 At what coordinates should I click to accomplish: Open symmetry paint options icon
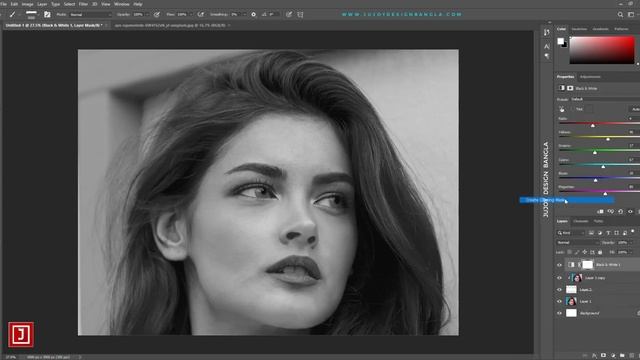(300, 15)
